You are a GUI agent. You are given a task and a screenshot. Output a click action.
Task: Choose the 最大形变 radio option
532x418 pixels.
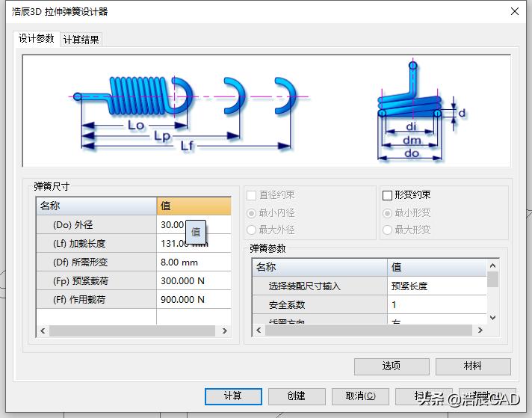387,230
